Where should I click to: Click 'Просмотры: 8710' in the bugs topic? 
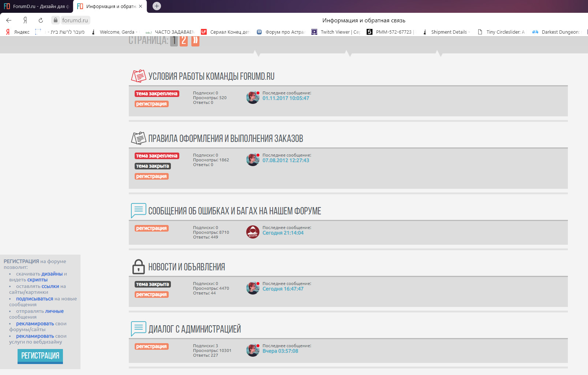pyautogui.click(x=211, y=232)
